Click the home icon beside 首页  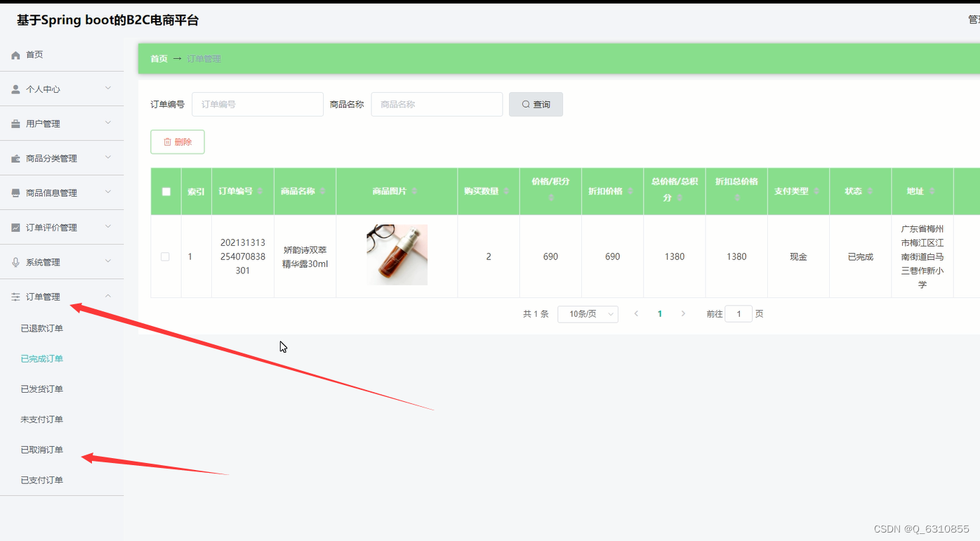[x=15, y=55]
